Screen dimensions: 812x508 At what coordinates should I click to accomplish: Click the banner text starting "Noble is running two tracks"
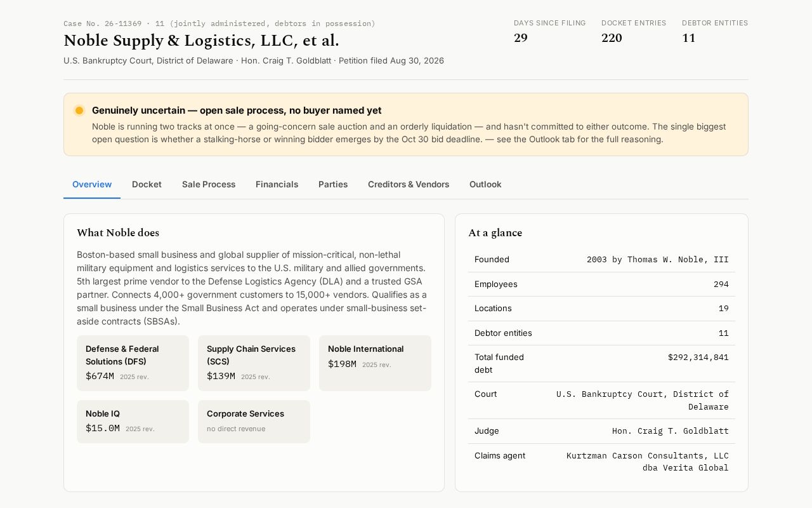coord(409,133)
